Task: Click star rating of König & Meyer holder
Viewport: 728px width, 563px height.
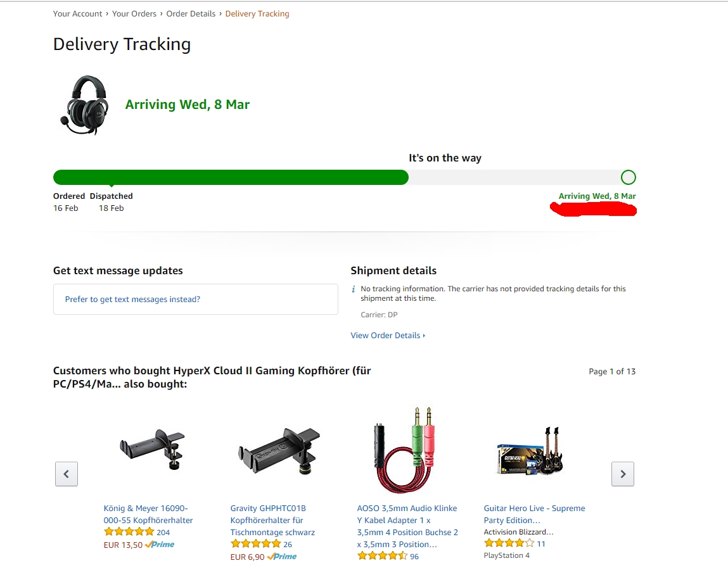Action: (x=129, y=532)
